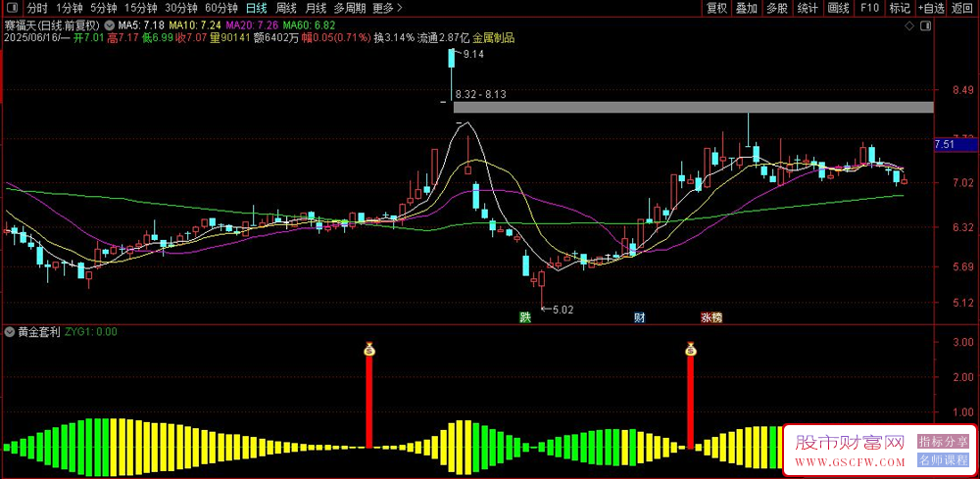Click the MA60: 6.82 indicator label

click(x=308, y=26)
